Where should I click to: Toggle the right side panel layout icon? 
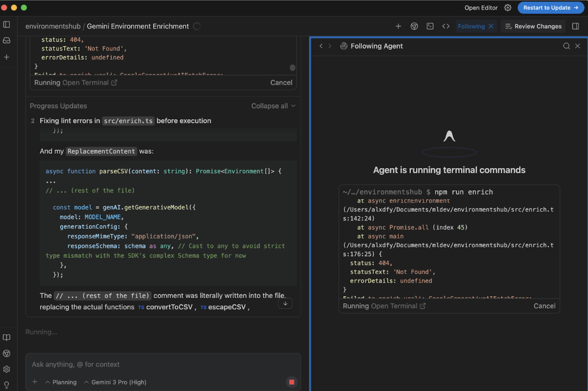(x=576, y=27)
